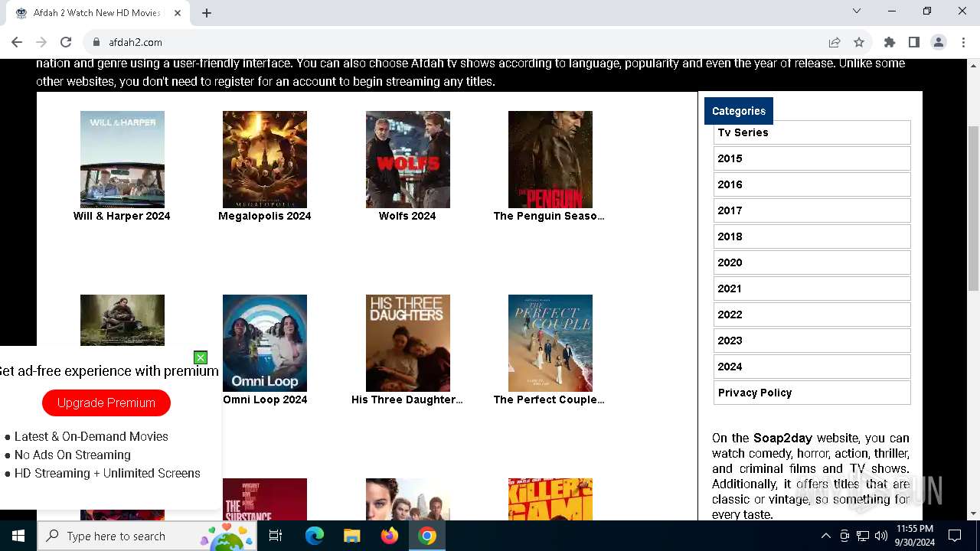Open the Will & Harper 2024 title link
The image size is (980, 551).
click(x=122, y=216)
